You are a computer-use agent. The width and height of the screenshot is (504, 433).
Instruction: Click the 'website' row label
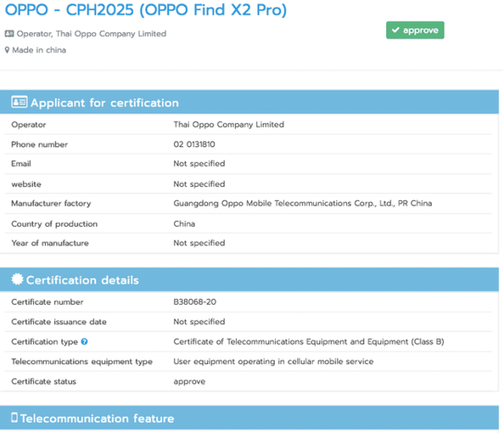26,184
